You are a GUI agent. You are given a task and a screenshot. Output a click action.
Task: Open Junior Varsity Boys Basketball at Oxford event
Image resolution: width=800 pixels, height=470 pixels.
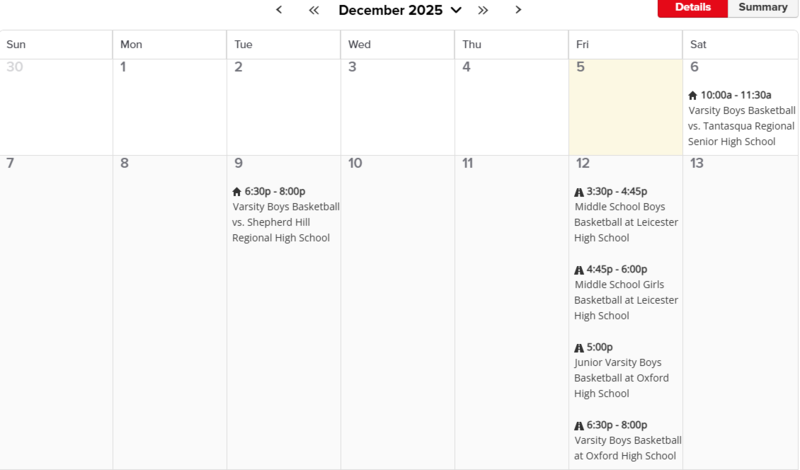tap(621, 378)
